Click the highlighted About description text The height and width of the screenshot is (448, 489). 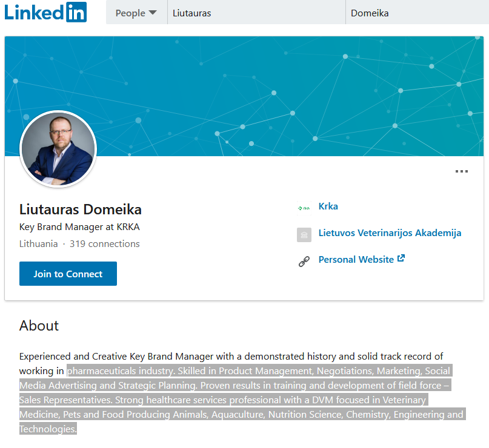pyautogui.click(x=242, y=400)
